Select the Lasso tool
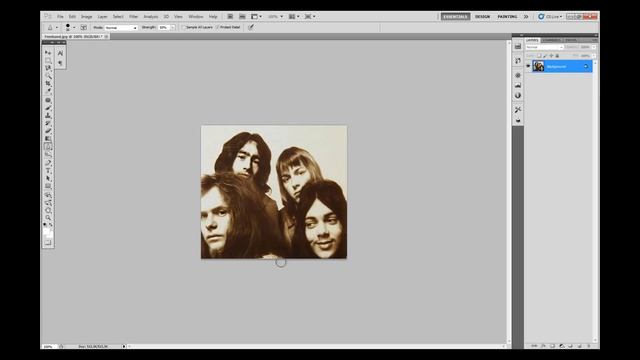This screenshot has height=360, width=640. click(48, 68)
